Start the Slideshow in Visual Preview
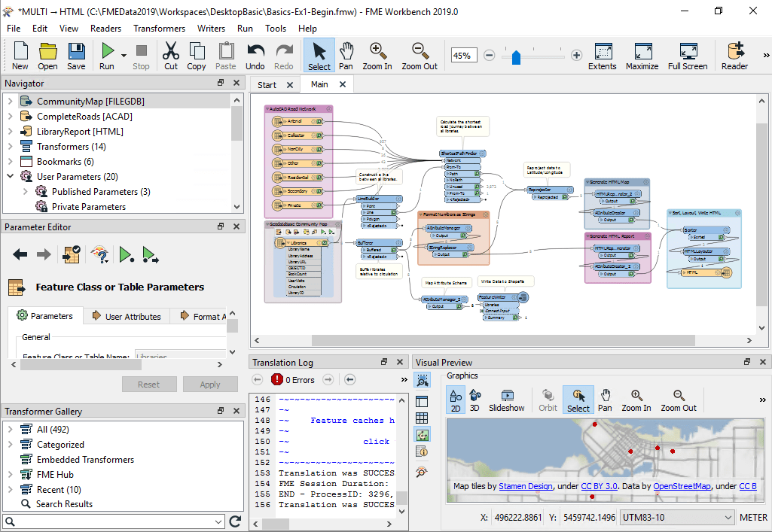The width and height of the screenshot is (772, 532). tap(507, 400)
